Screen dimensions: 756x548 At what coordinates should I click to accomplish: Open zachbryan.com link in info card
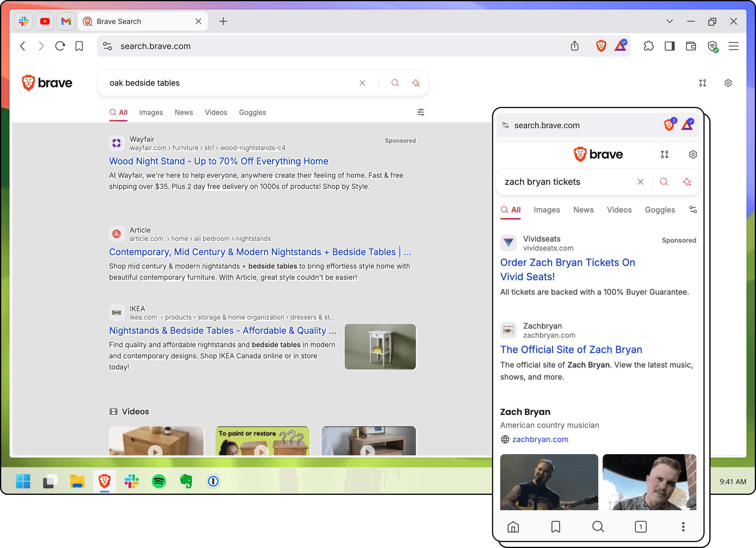click(540, 440)
